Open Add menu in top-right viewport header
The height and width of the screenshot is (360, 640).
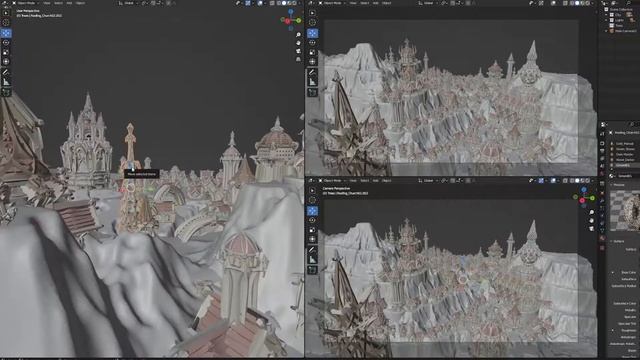tap(376, 3)
